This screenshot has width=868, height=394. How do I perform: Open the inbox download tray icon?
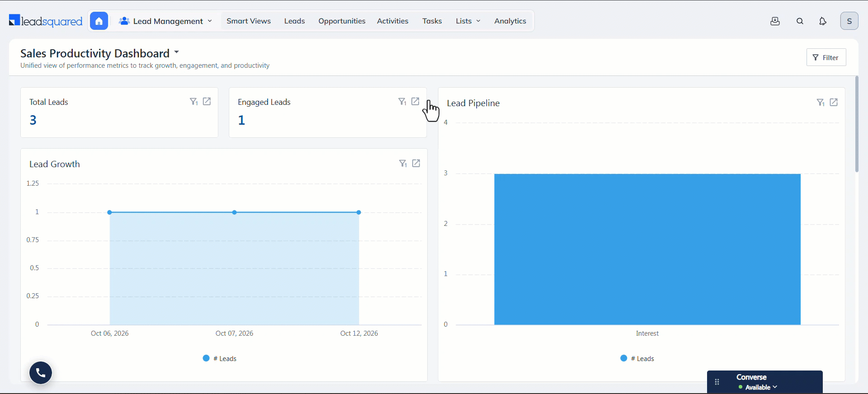(x=775, y=21)
